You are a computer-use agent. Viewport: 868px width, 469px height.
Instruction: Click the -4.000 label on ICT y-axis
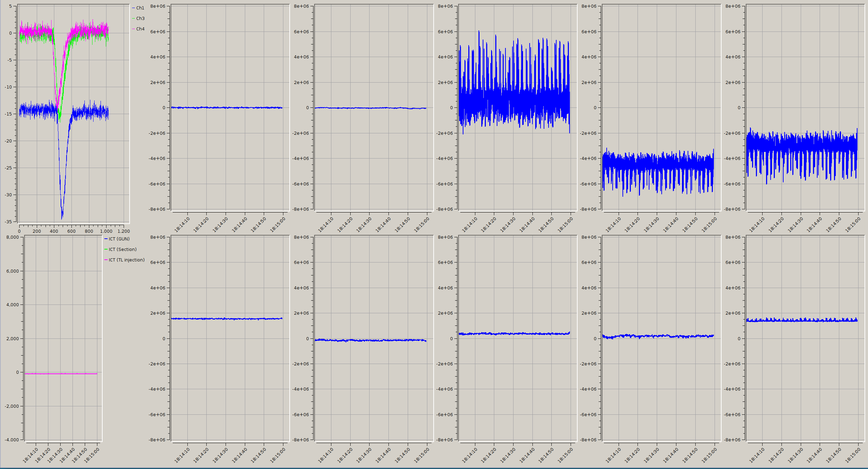click(x=12, y=440)
